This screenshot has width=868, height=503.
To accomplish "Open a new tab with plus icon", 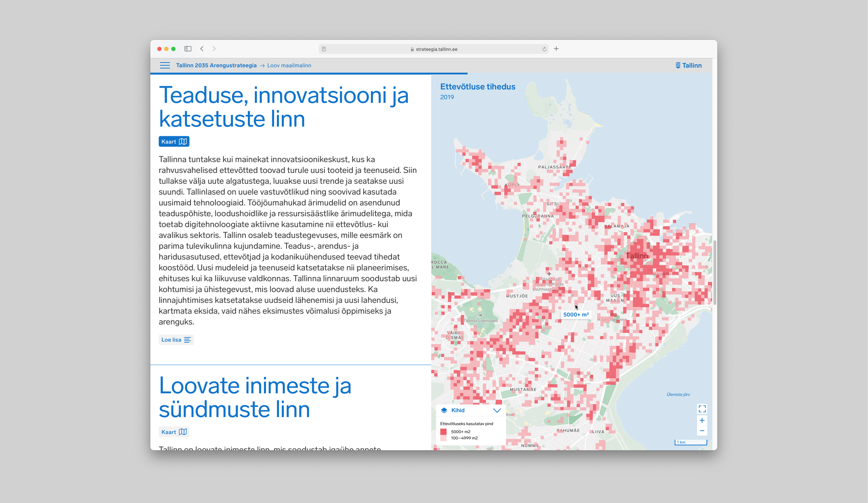I will point(556,49).
